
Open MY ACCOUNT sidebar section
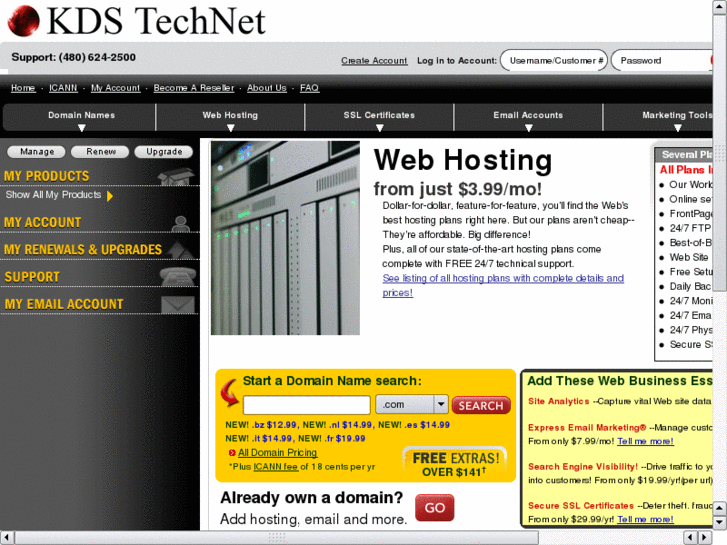click(42, 223)
